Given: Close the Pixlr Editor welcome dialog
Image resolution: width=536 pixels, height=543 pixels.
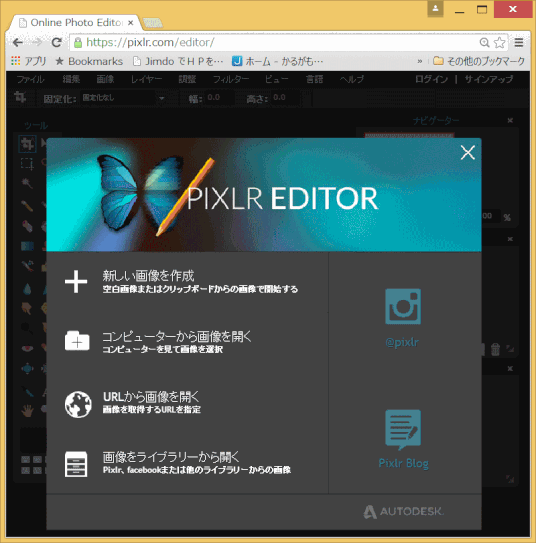Looking at the screenshot, I should point(467,152).
